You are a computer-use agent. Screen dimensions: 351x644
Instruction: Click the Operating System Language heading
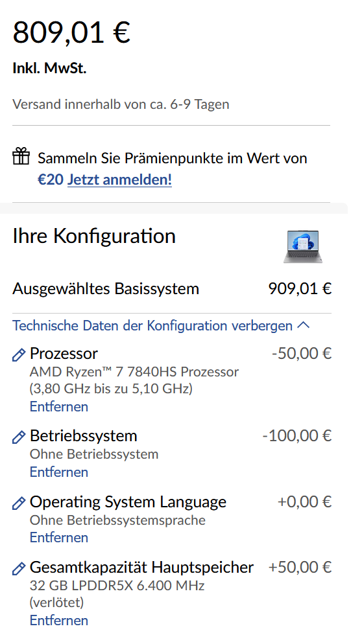pyautogui.click(x=128, y=502)
